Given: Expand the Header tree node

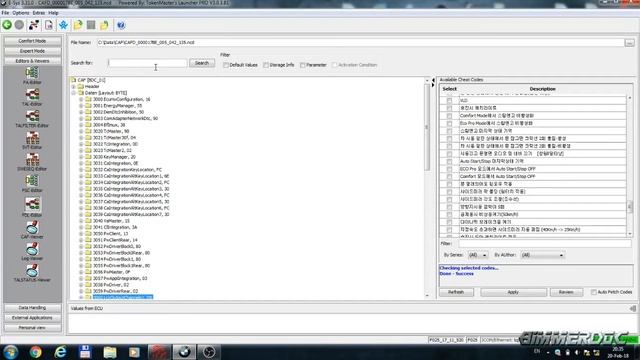Looking at the screenshot, I should pos(74,87).
